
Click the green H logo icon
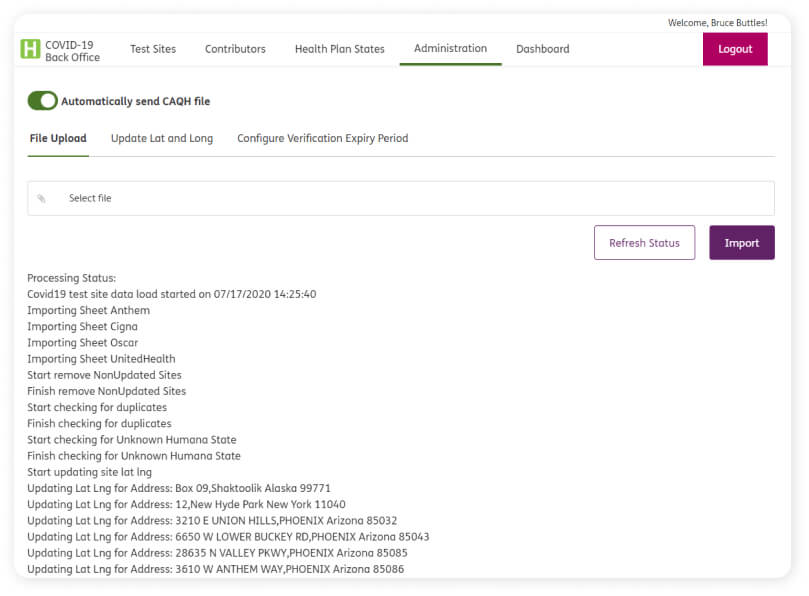30,49
